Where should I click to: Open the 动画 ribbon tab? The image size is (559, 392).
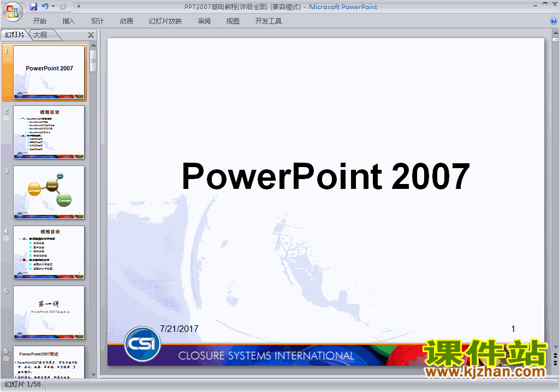126,21
